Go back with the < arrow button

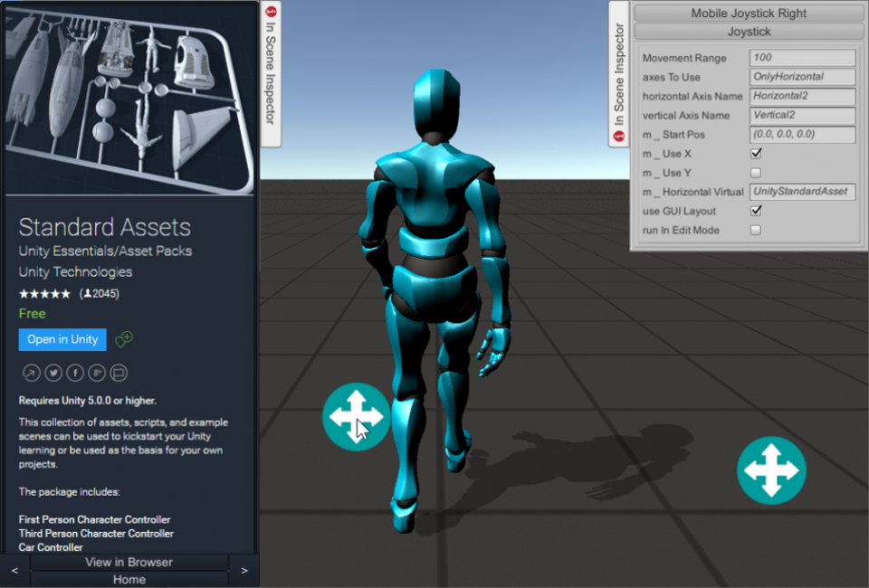pos(15,570)
